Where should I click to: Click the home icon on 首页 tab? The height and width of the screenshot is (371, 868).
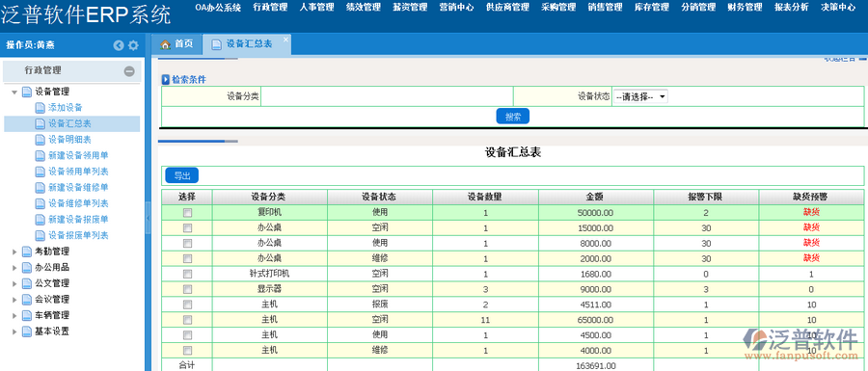click(165, 44)
